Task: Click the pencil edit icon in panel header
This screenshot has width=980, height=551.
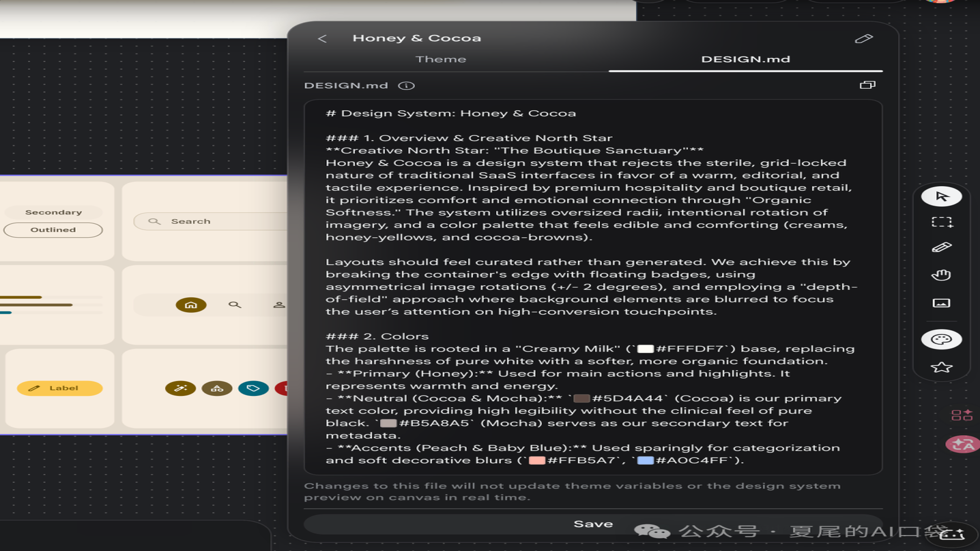Action: [864, 39]
